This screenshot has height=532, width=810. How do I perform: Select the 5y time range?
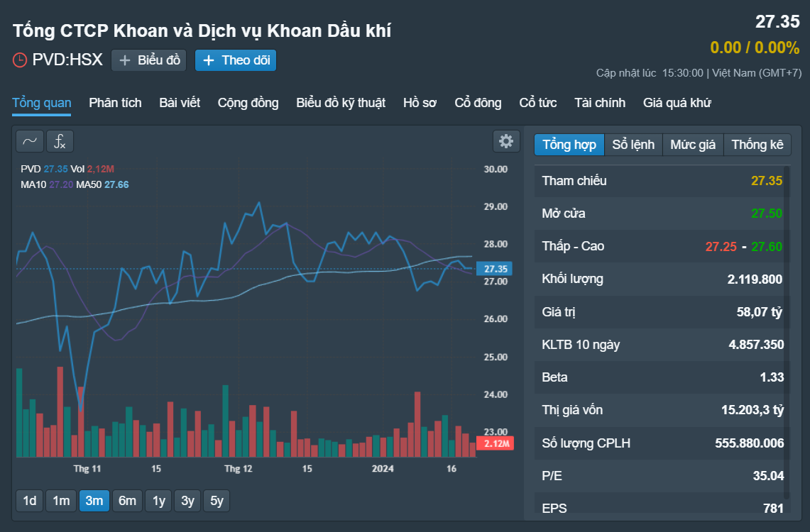[x=217, y=501]
